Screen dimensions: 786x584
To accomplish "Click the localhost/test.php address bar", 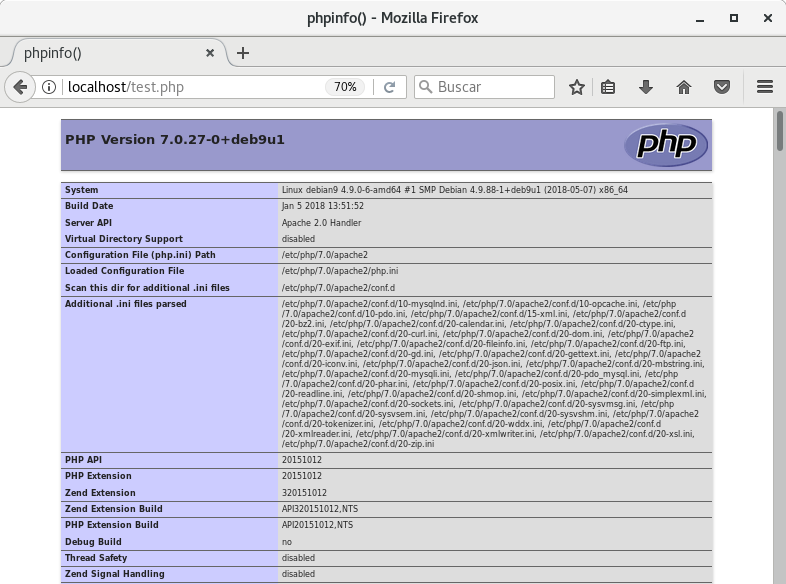I will pyautogui.click(x=190, y=87).
